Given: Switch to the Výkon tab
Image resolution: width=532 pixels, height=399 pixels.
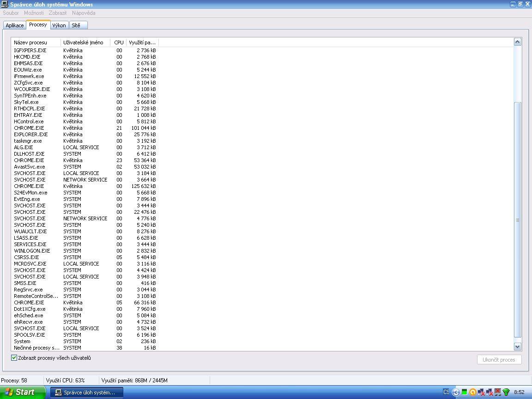Looking at the screenshot, I should click(x=59, y=25).
